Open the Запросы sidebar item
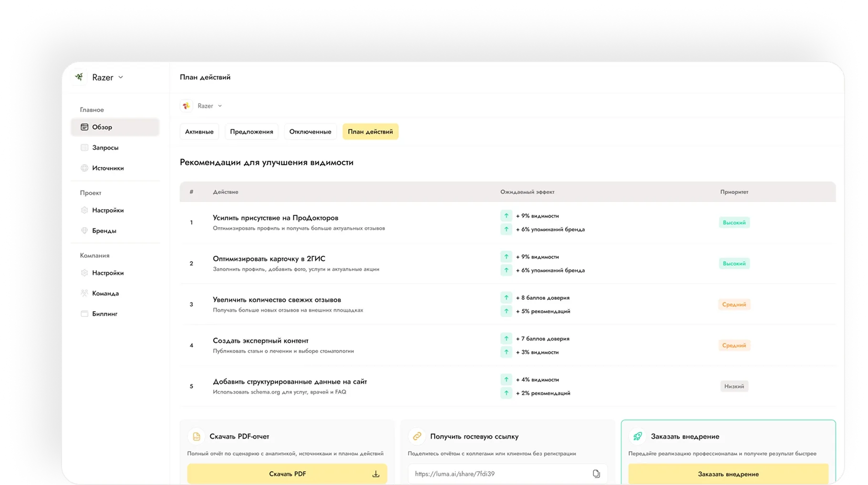Viewport: 868px width, 485px height. [115, 148]
